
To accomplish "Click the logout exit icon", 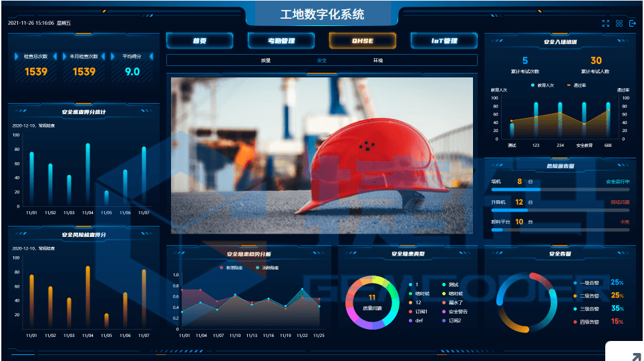I will point(633,23).
